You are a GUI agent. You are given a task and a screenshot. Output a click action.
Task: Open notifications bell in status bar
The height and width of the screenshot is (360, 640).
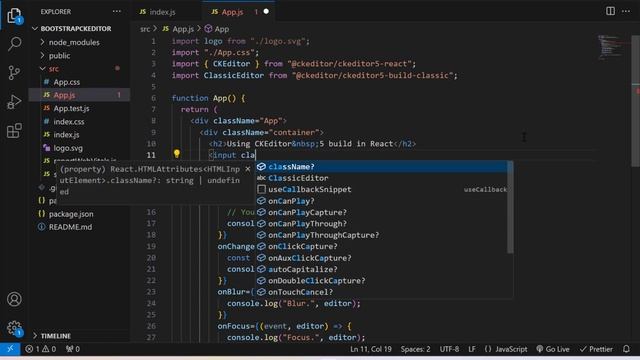[x=626, y=349]
